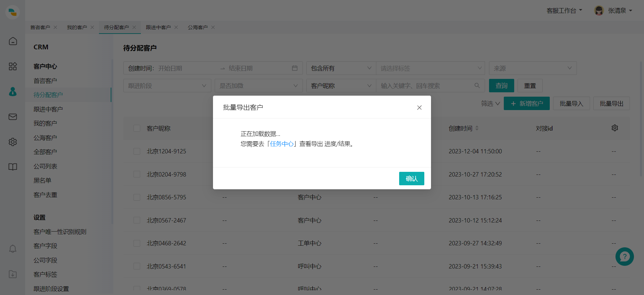Expand the 客服工作台 dropdown

(x=564, y=11)
